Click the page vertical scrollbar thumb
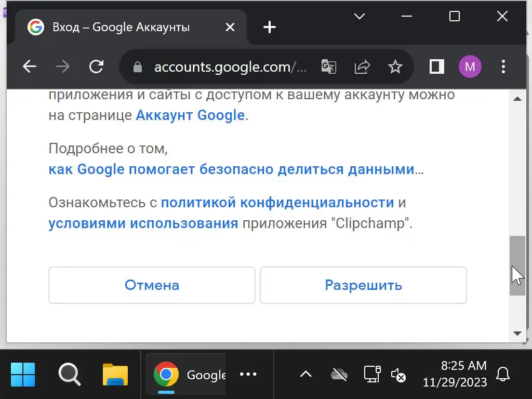Screen dimensions: 532x399 tap(517, 265)
